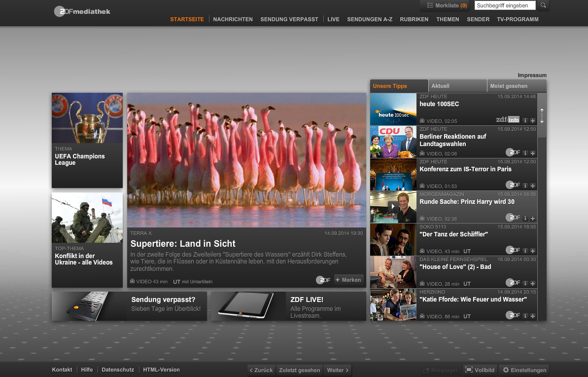Screen dimensions: 588x377
Task: Click the search magnifier icon
Action: (x=543, y=5)
